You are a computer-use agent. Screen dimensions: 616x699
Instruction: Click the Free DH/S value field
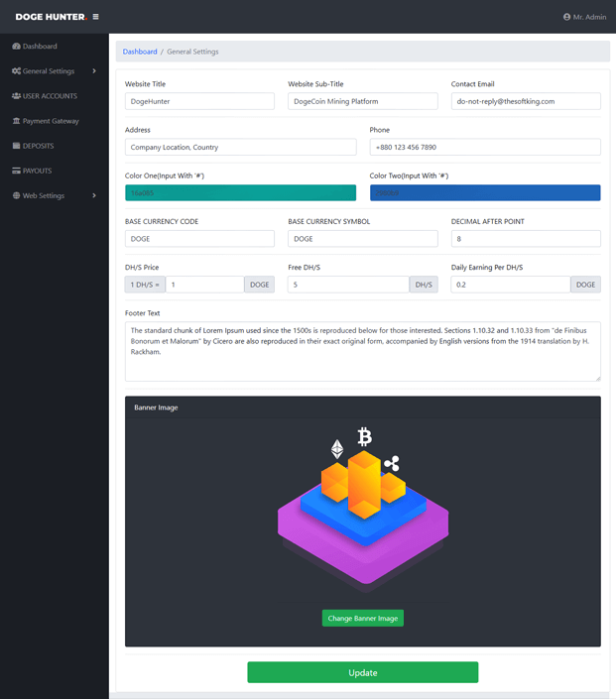tap(348, 285)
